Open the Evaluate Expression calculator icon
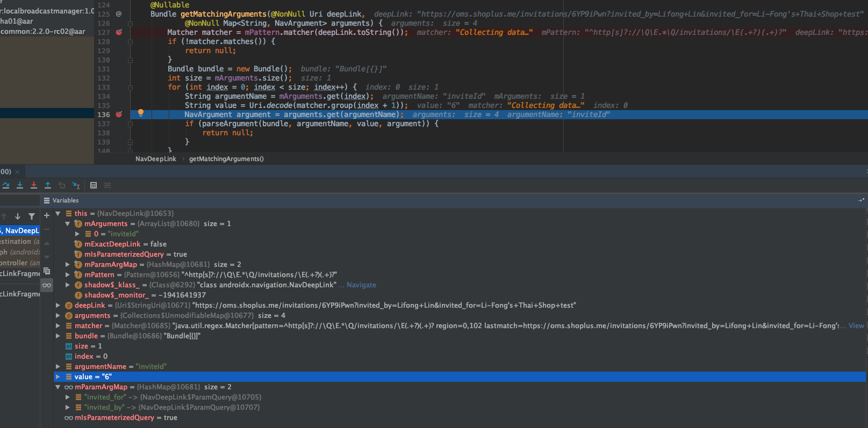This screenshot has width=868, height=428. tap(94, 185)
